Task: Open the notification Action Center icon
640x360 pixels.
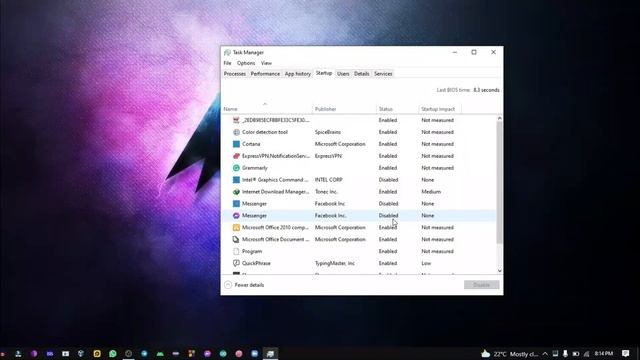Action: (626, 353)
